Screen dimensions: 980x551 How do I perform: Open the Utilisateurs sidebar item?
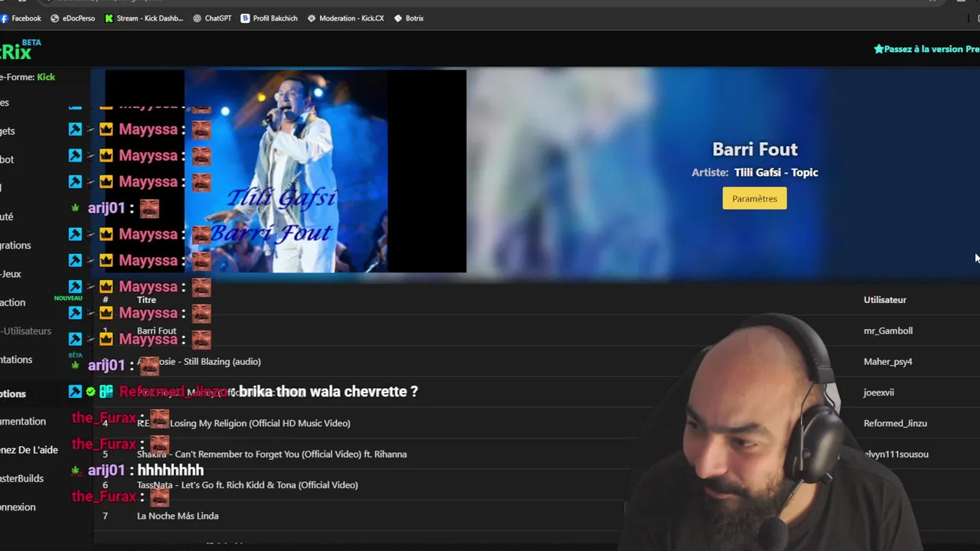[26, 331]
